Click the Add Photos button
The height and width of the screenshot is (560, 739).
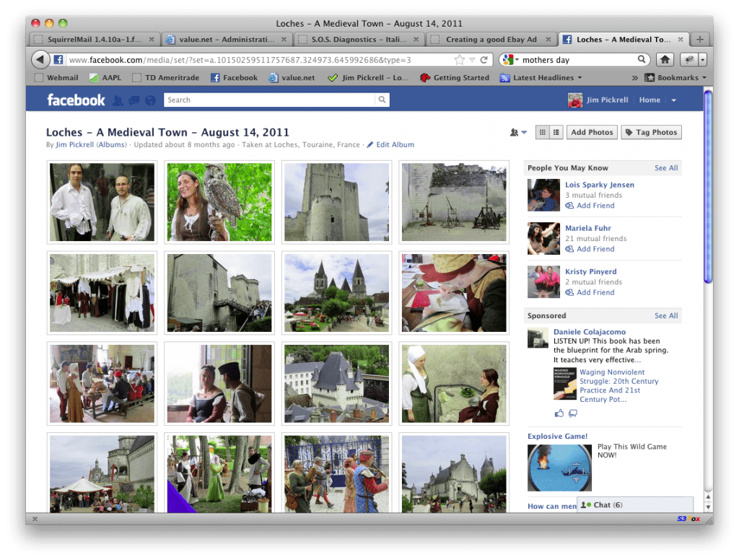tap(592, 132)
